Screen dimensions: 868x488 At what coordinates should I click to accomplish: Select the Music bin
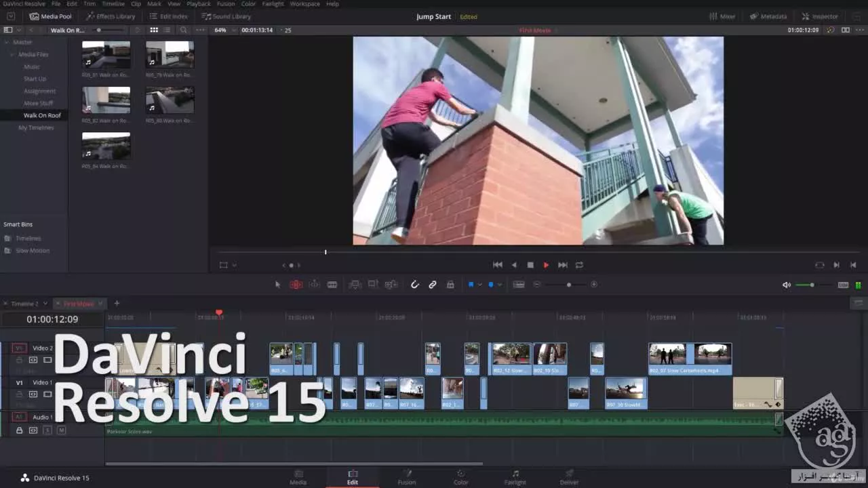click(32, 66)
